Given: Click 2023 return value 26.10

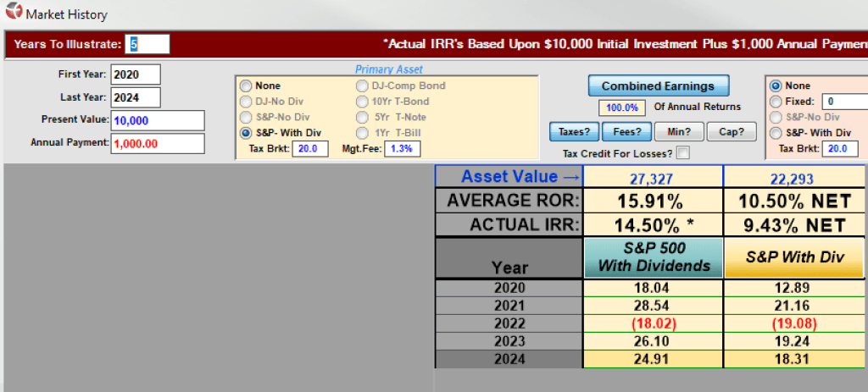Looking at the screenshot, I should 653,340.
